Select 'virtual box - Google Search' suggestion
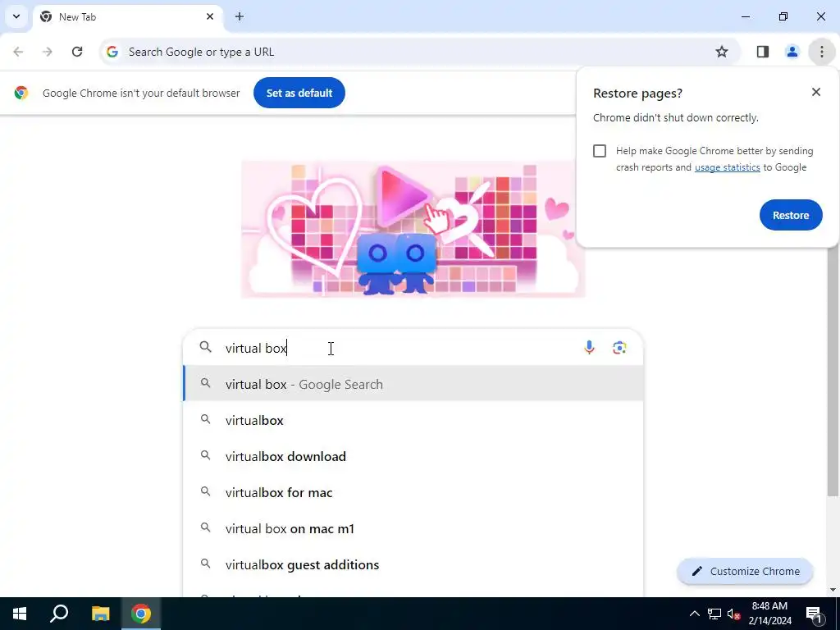This screenshot has height=630, width=840. (413, 384)
